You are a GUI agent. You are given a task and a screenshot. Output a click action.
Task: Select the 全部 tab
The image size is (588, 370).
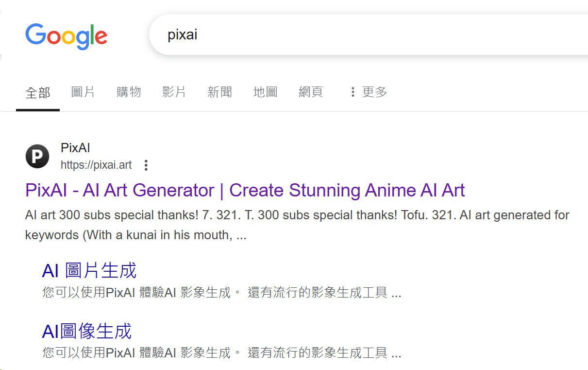pos(38,92)
